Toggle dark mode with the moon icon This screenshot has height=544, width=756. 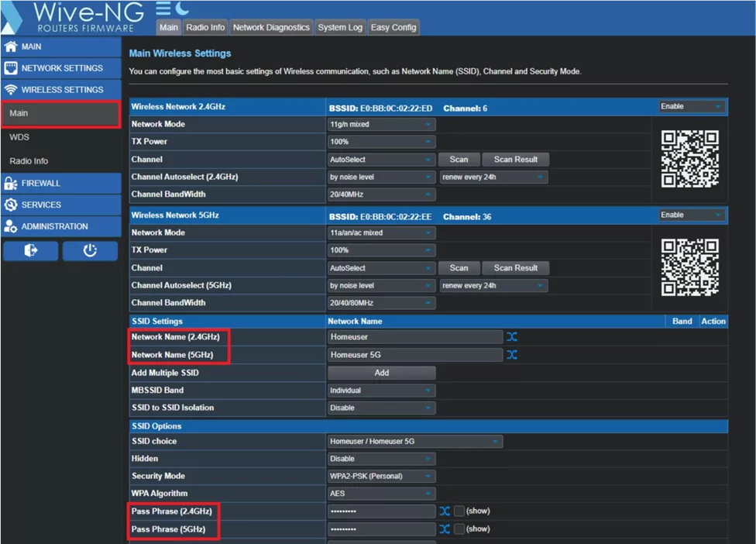click(182, 9)
